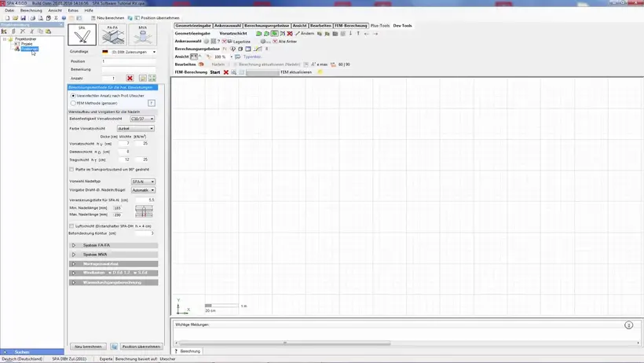Screen dimensions: 644x363
Task: Select the Projekt tree item
Action: 27,44
